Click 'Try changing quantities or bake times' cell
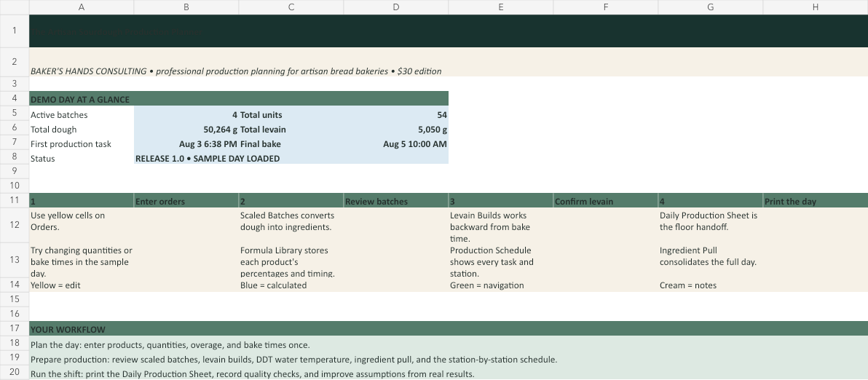 click(x=82, y=260)
